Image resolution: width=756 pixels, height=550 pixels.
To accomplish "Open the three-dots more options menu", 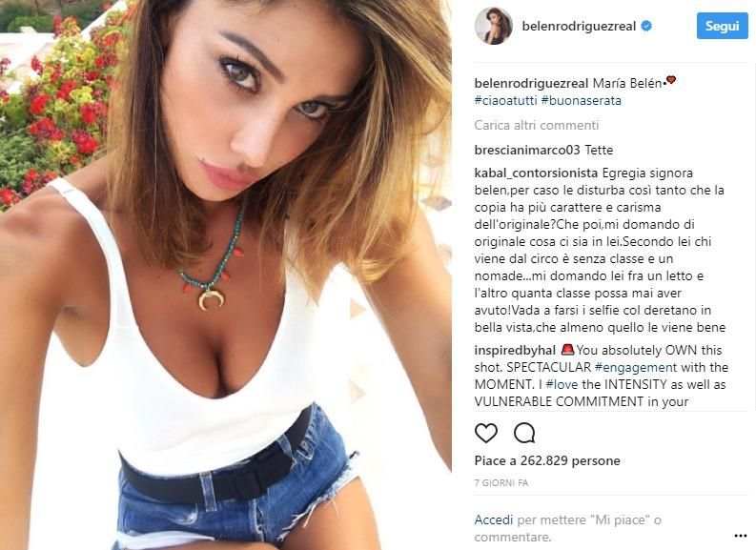I will pos(740,536).
